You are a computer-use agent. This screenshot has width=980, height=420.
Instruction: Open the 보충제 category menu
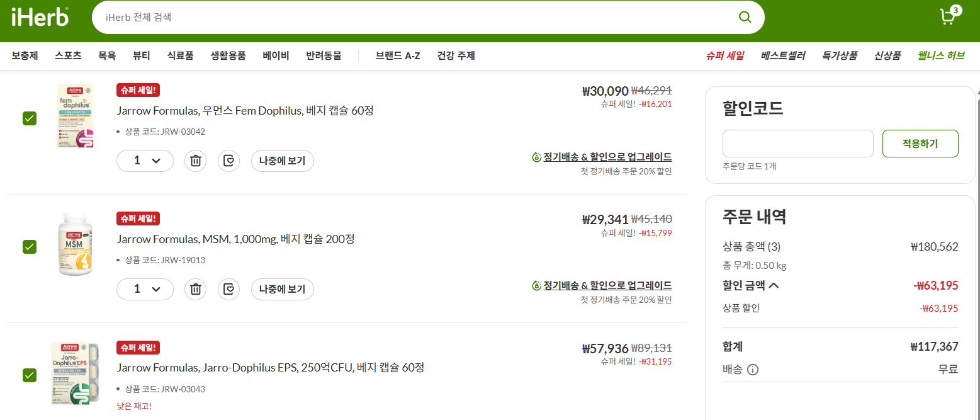pos(25,55)
